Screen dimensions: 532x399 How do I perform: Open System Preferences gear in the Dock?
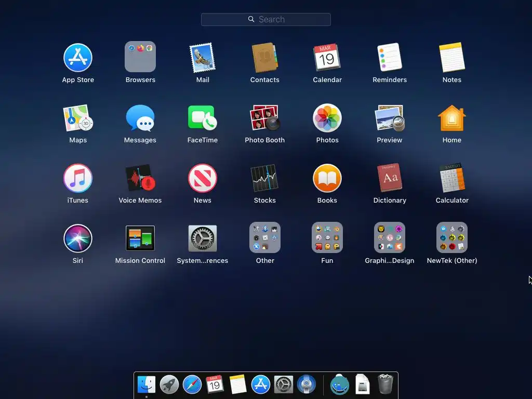(x=283, y=384)
